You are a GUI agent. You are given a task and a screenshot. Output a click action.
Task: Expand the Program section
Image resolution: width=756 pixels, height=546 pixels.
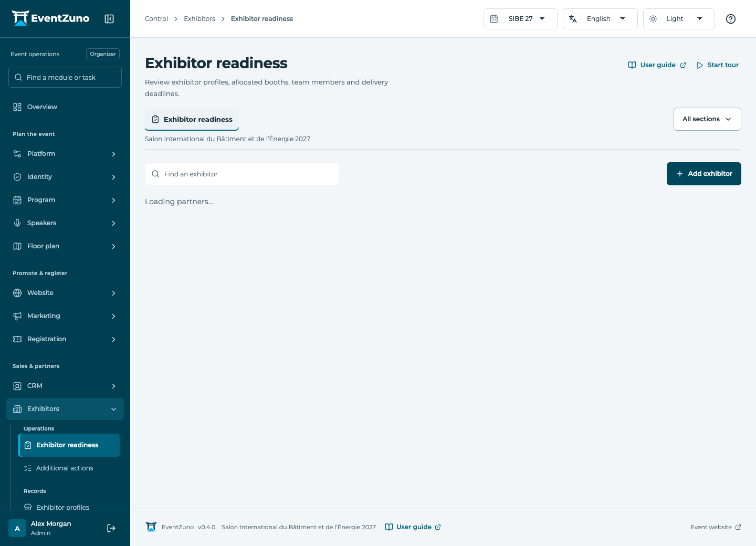pyautogui.click(x=65, y=200)
